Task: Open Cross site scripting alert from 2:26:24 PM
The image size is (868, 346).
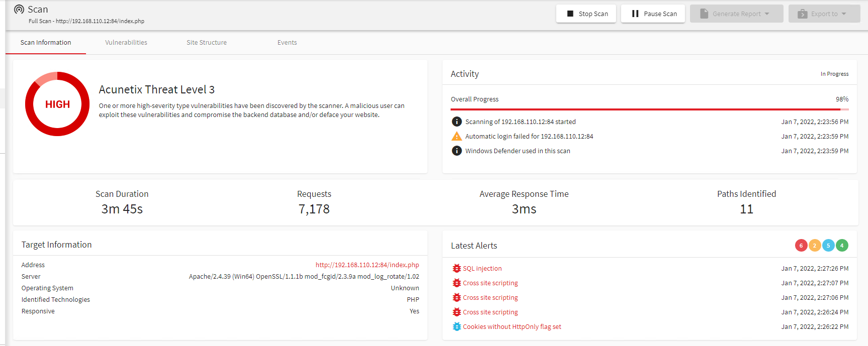Action: tap(490, 312)
